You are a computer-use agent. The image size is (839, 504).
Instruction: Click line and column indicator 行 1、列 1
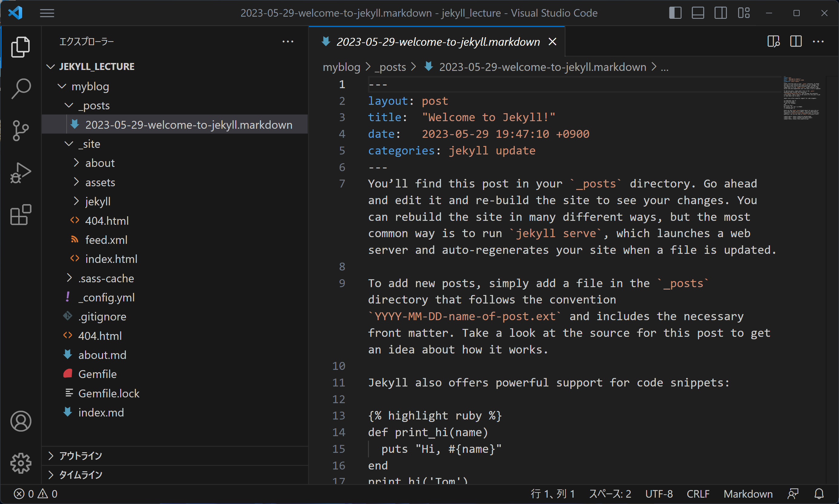pyautogui.click(x=553, y=494)
